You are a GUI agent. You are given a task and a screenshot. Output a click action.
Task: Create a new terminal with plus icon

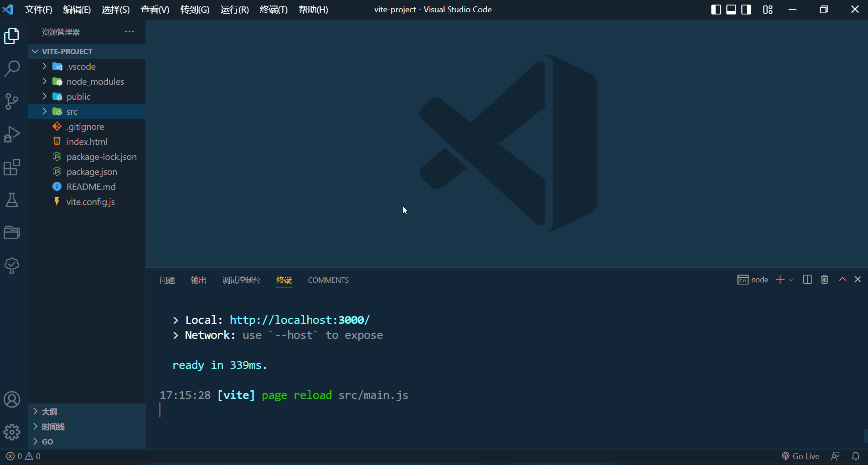[x=780, y=280]
